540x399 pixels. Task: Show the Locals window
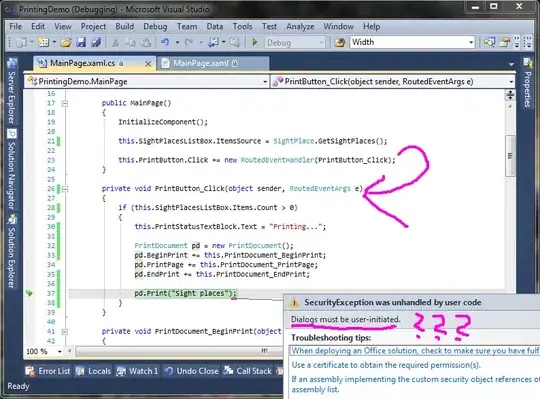(x=93, y=371)
